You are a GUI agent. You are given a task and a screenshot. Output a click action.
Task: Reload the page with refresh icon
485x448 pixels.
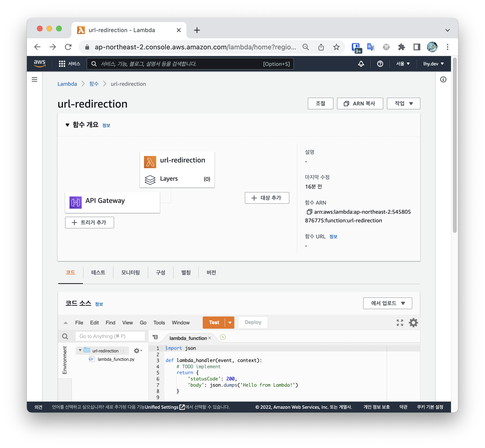68,47
